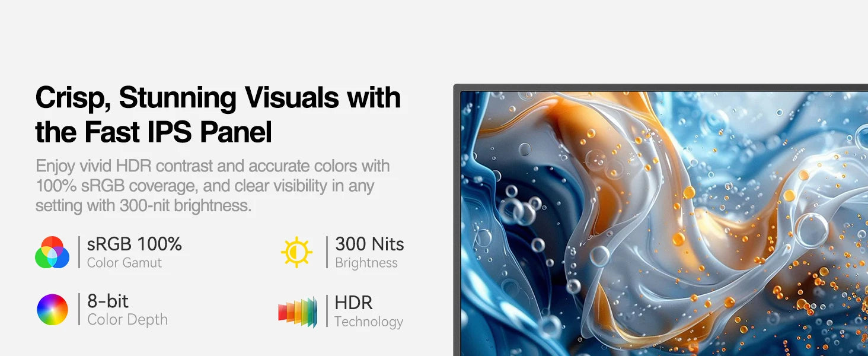Click the Technology caption under HDR
The width and height of the screenshot is (868, 356).
click(x=369, y=322)
